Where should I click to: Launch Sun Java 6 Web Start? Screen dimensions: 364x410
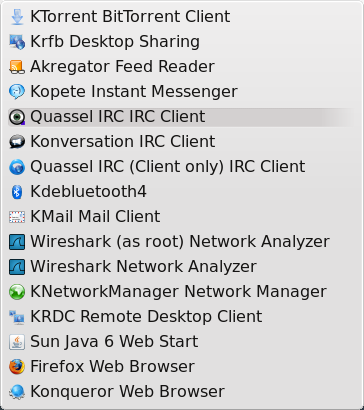[182, 342]
